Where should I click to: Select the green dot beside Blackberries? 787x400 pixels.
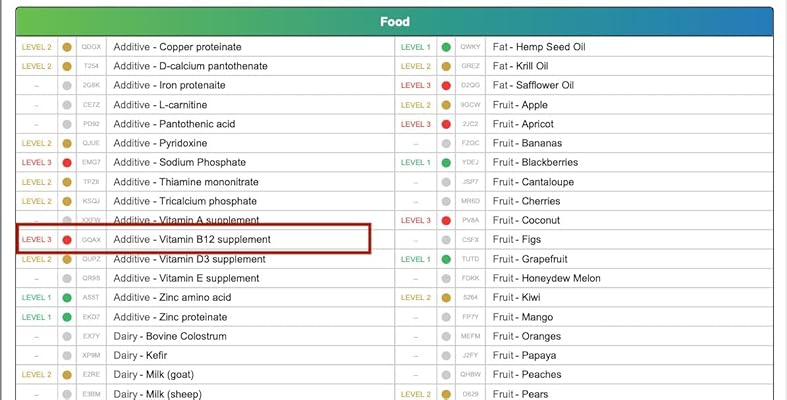(446, 162)
